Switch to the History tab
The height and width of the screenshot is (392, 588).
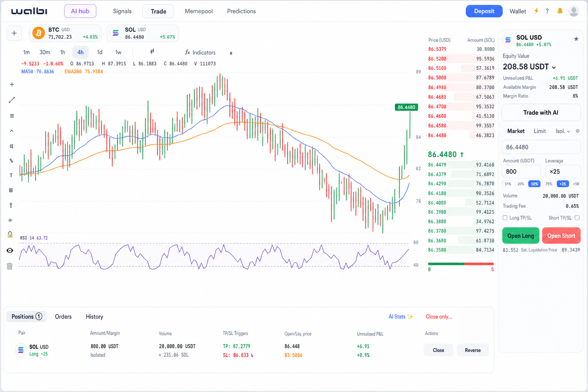(94, 317)
